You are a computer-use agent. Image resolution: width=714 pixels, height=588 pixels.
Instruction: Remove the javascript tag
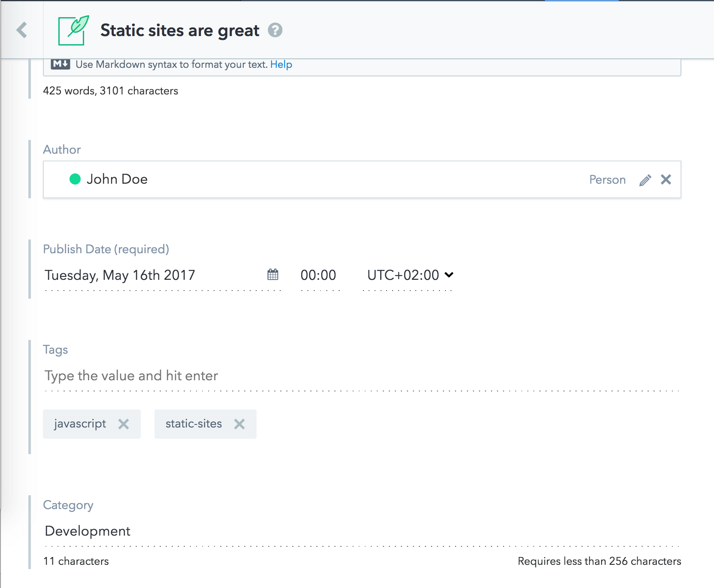[124, 424]
